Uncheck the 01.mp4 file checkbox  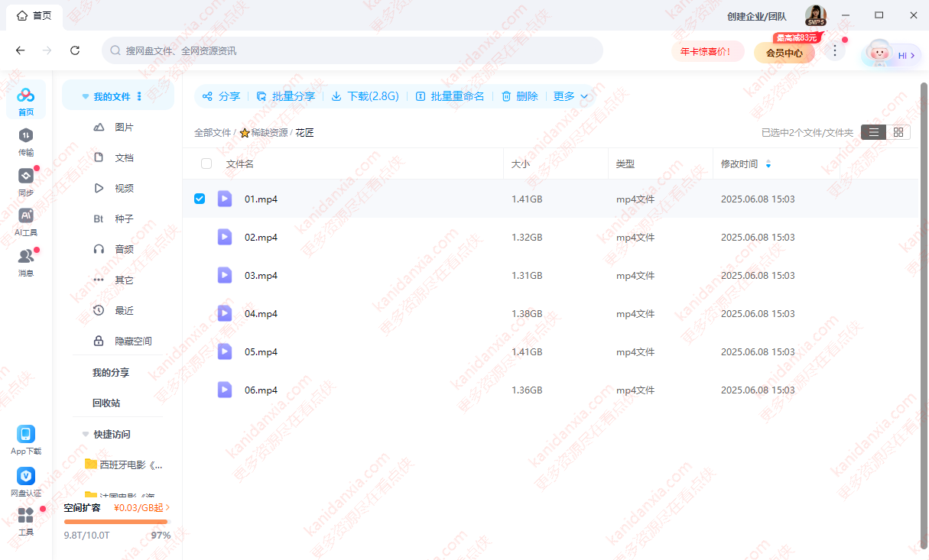coord(200,199)
